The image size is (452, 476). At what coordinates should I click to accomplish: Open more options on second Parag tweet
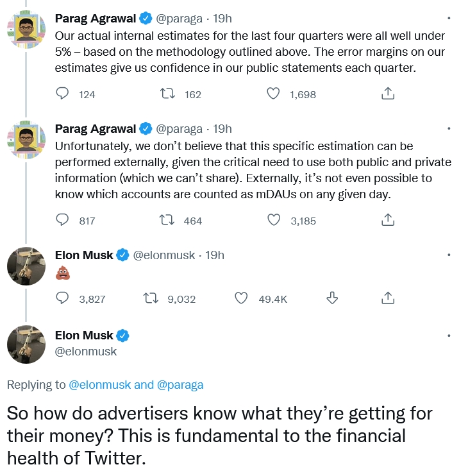(x=449, y=129)
